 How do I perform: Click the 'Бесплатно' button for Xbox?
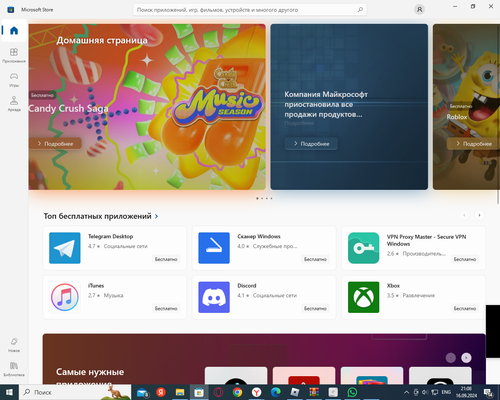tap(465, 308)
